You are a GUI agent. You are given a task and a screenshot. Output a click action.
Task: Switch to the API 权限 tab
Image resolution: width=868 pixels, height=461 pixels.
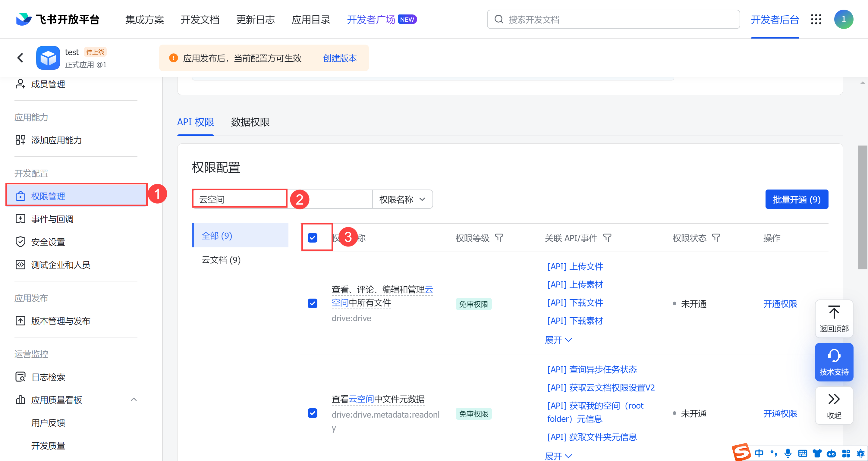pos(195,122)
